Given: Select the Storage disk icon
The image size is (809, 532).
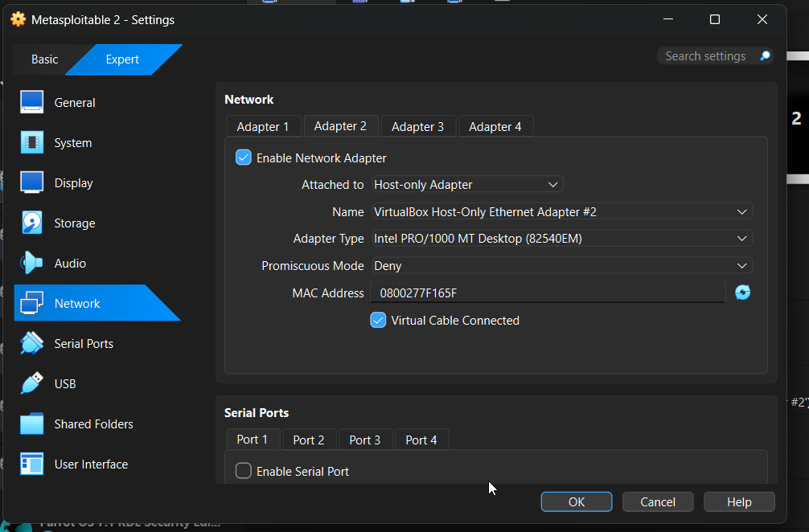Looking at the screenshot, I should click(x=32, y=223).
